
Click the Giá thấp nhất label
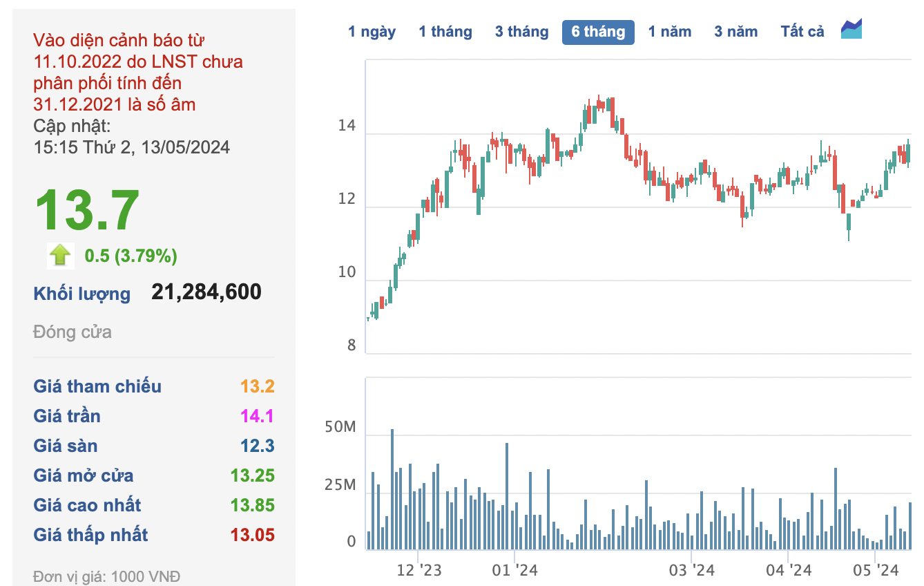(x=90, y=535)
